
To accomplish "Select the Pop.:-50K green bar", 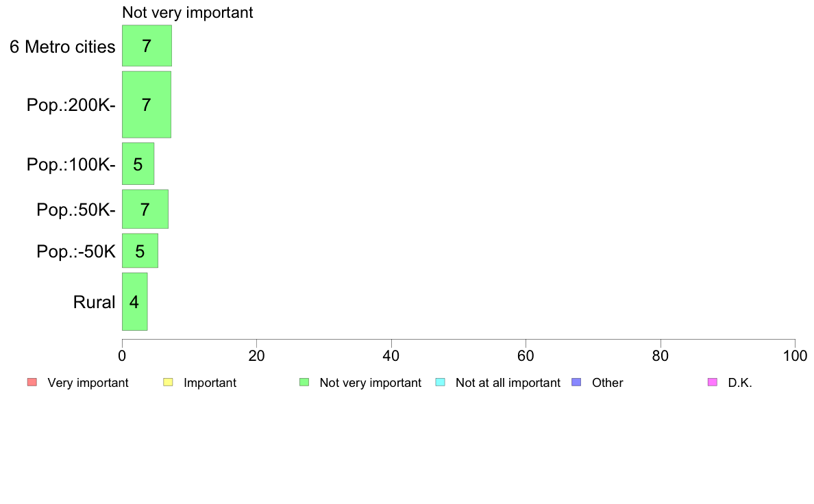I will [140, 251].
